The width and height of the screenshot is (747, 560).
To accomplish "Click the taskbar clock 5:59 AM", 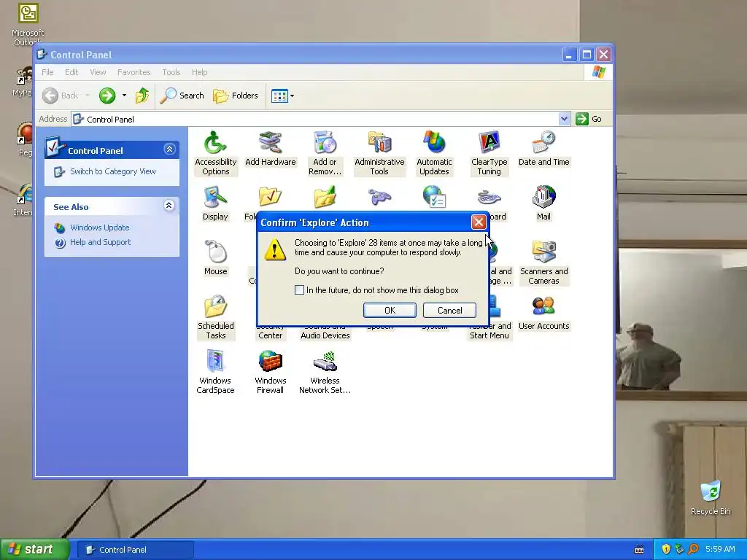I will (x=720, y=549).
